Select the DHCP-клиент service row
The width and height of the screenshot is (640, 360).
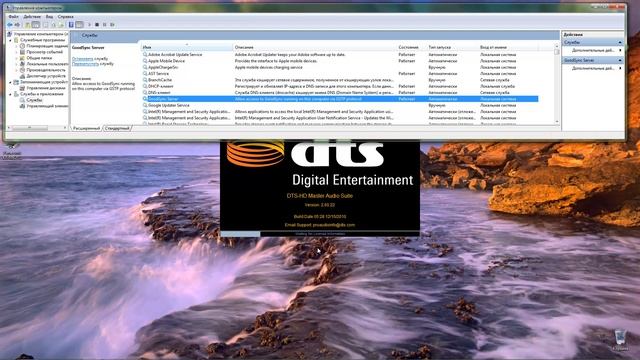click(x=340, y=87)
